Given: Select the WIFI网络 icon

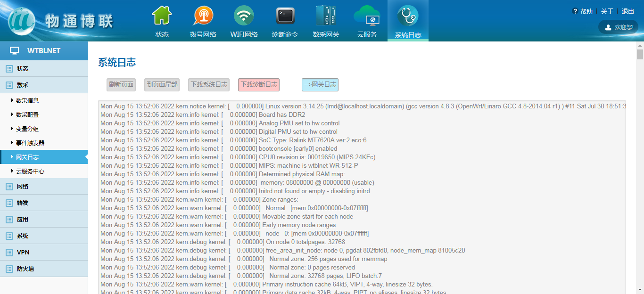Looking at the screenshot, I should (x=244, y=16).
